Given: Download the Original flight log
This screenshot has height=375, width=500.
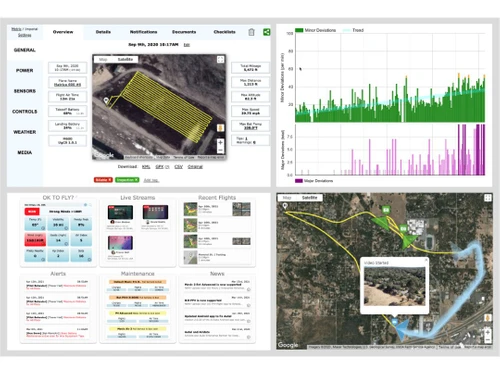Looking at the screenshot, I should (195, 167).
